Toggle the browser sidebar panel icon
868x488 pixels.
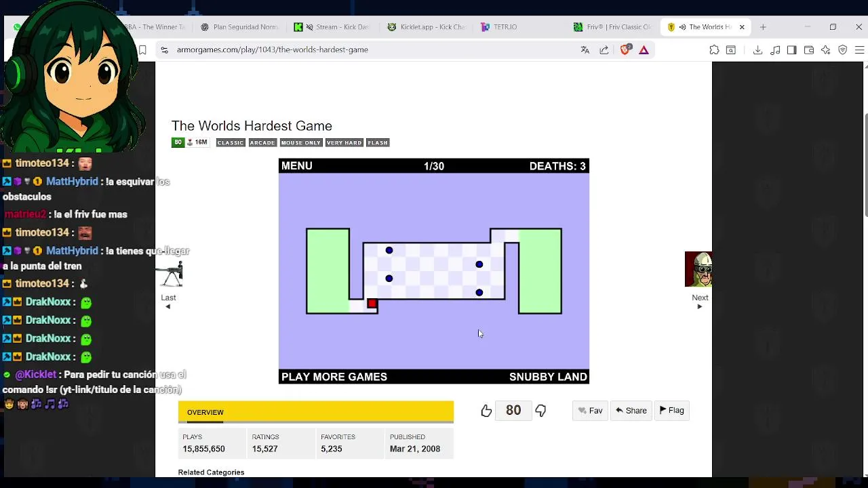click(x=791, y=49)
